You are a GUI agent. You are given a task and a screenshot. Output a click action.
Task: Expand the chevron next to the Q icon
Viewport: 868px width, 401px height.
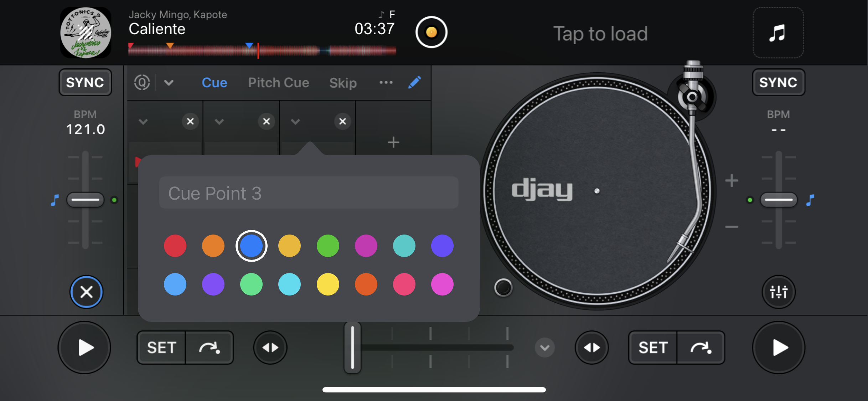click(x=169, y=83)
